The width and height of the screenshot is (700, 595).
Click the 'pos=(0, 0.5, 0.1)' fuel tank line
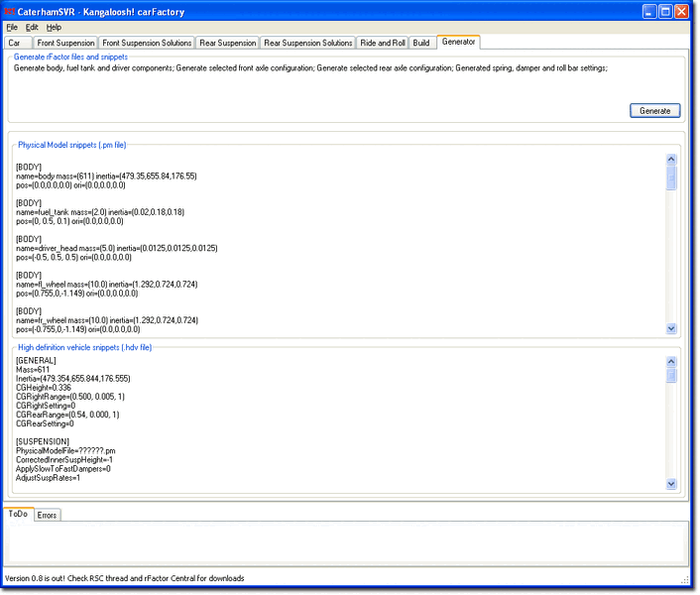click(69, 221)
